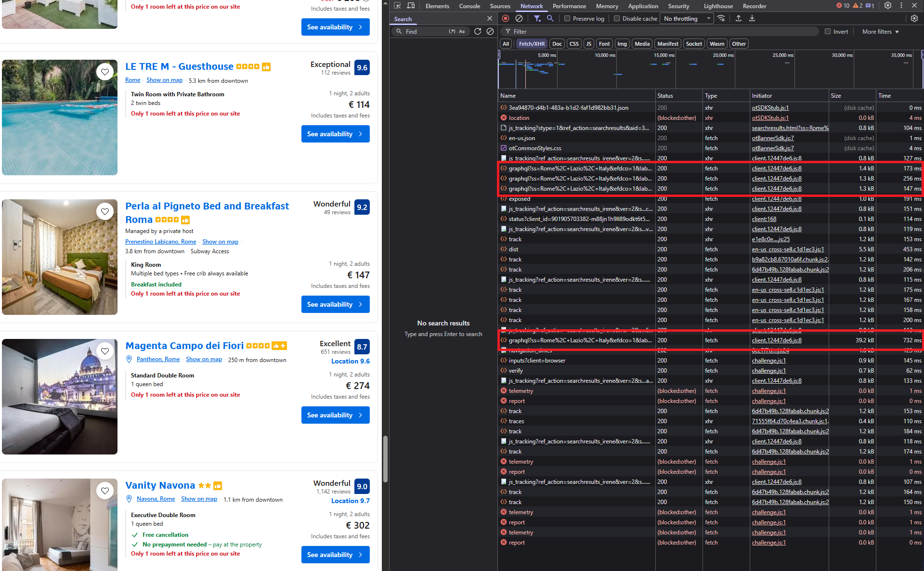Open the Vanity Navona hotel link
The width and height of the screenshot is (924, 571).
[x=160, y=485]
